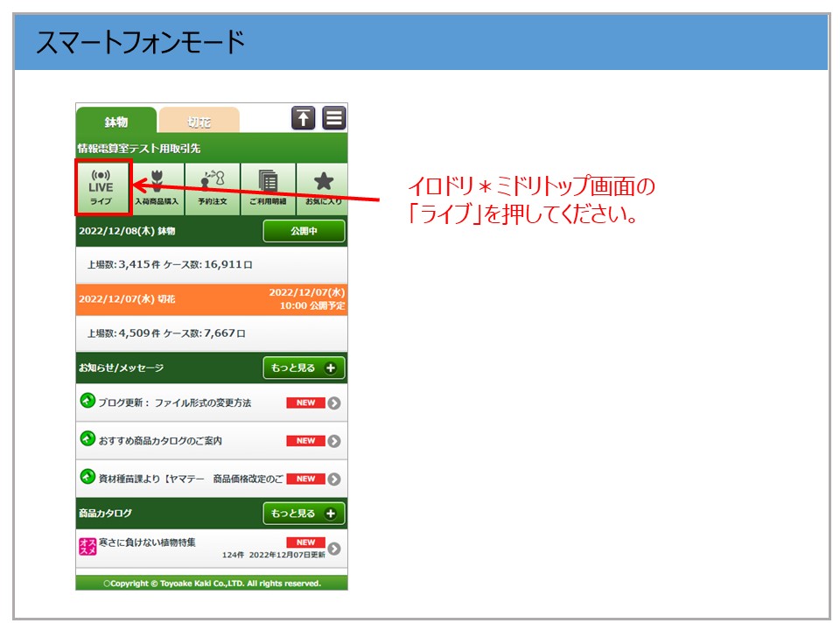840x630 pixels.
Task: Open 入荷商品購入 tulip icon
Action: click(157, 188)
